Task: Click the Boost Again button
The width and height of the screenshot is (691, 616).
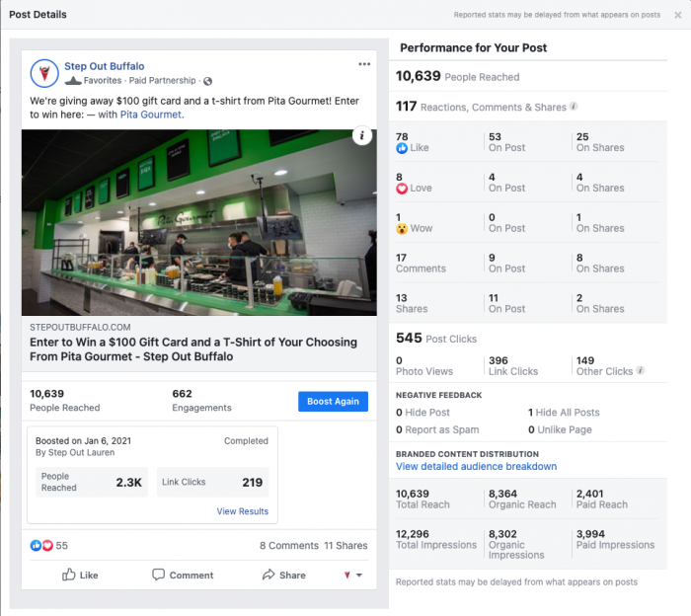Action: (334, 402)
